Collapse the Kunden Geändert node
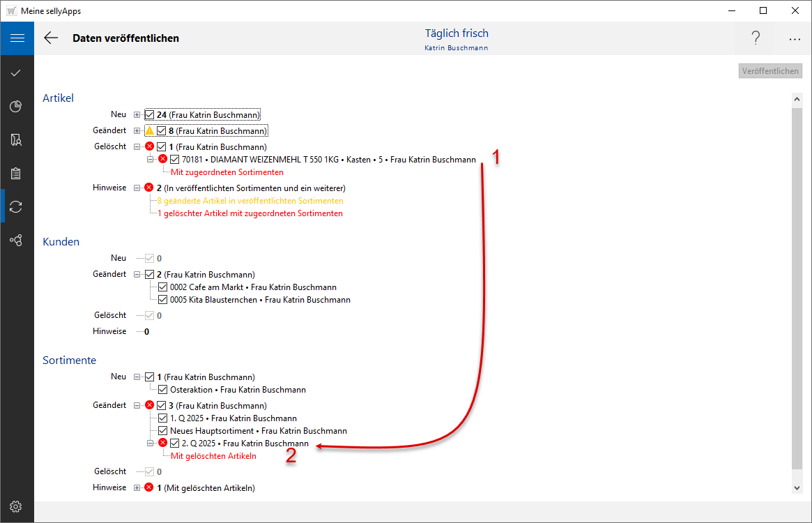 [x=137, y=274]
